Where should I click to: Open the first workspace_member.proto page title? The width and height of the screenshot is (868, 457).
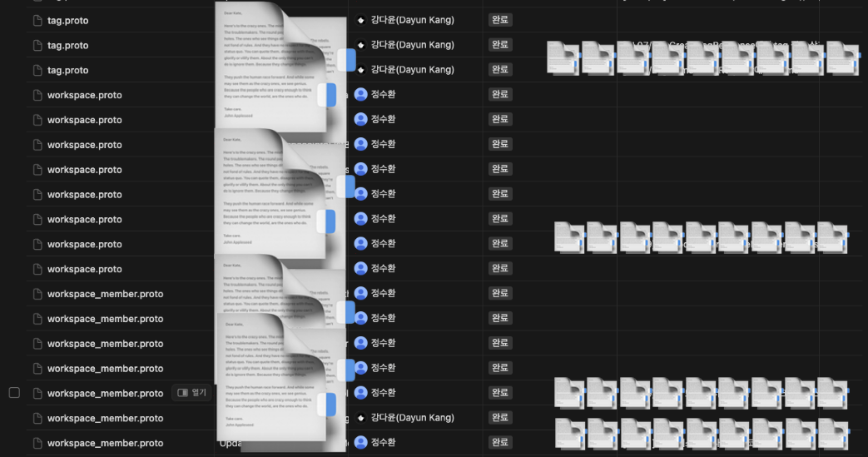click(105, 294)
